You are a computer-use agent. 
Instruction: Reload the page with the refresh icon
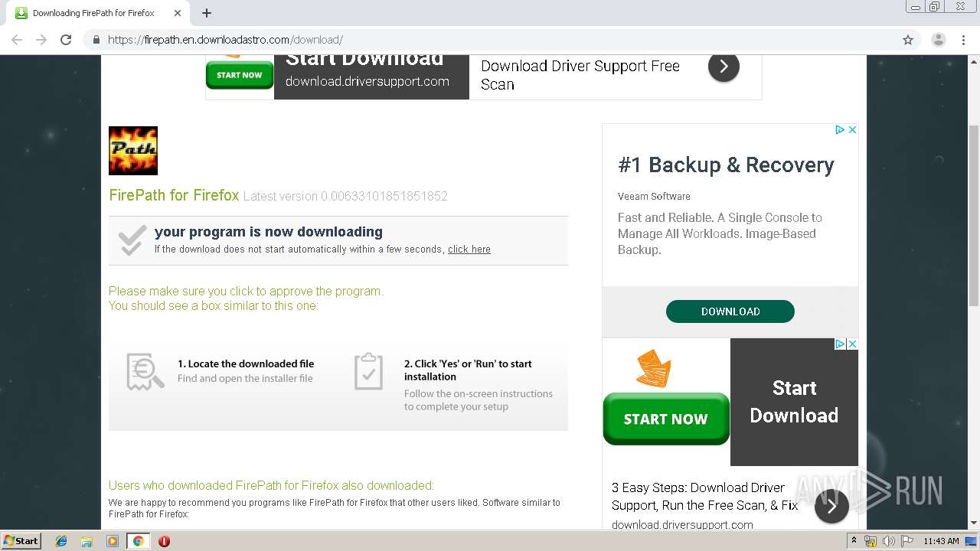tap(66, 40)
